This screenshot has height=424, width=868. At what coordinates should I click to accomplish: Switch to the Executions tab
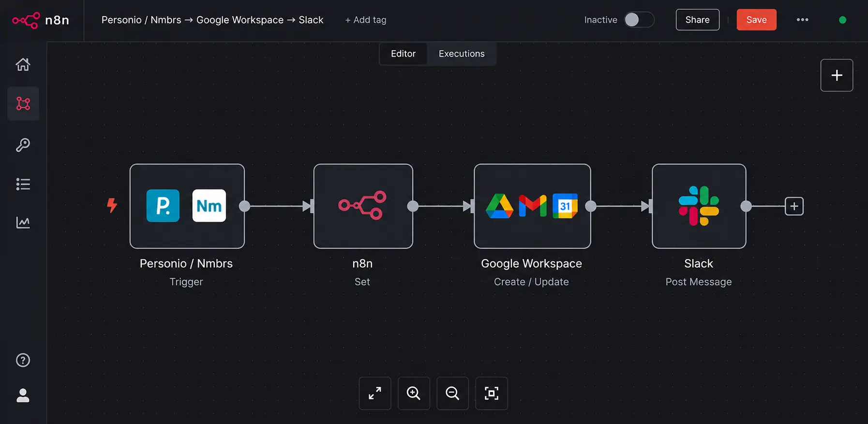point(462,54)
